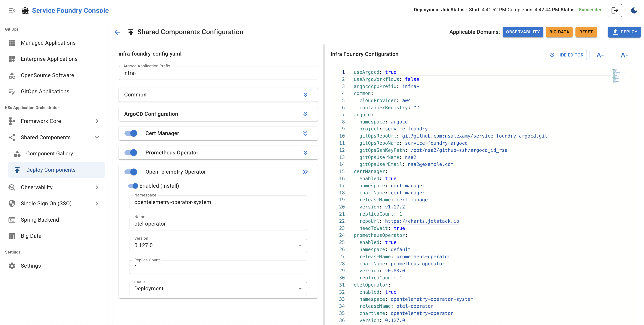Expand the Prometheus Operator section chevron
The height and width of the screenshot is (325, 644).
click(305, 153)
